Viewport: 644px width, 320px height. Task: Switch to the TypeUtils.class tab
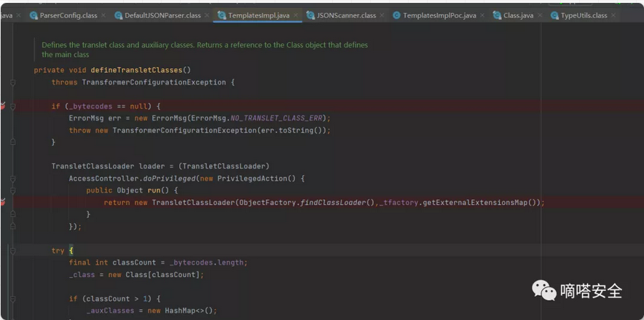[584, 15]
